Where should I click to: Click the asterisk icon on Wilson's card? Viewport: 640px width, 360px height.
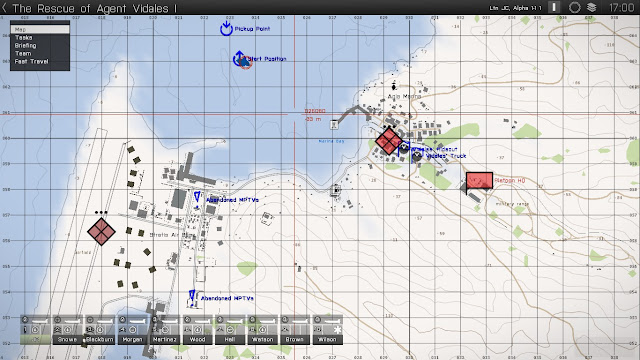(337, 329)
